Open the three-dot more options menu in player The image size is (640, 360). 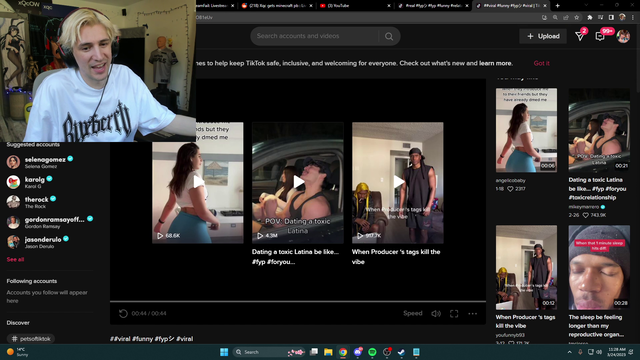[x=473, y=313]
